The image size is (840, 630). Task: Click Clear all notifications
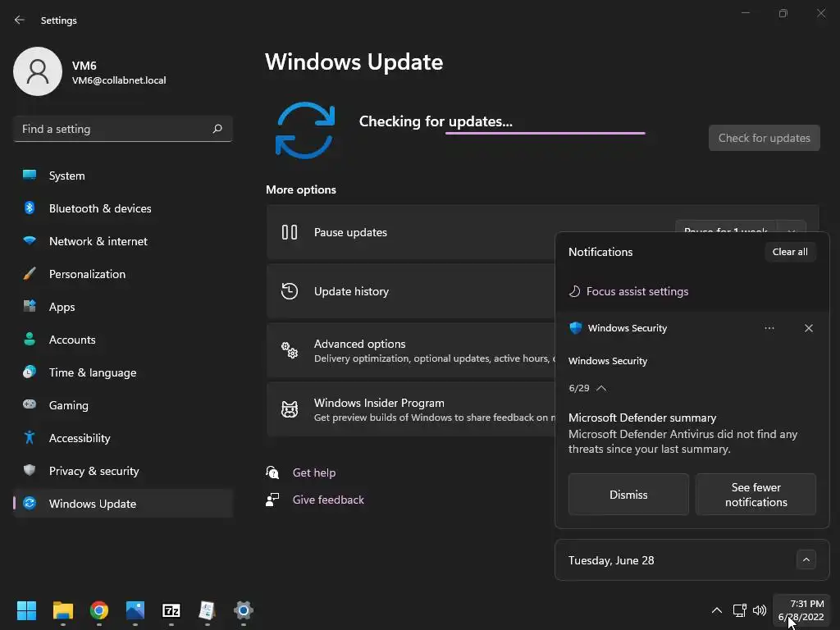point(790,252)
